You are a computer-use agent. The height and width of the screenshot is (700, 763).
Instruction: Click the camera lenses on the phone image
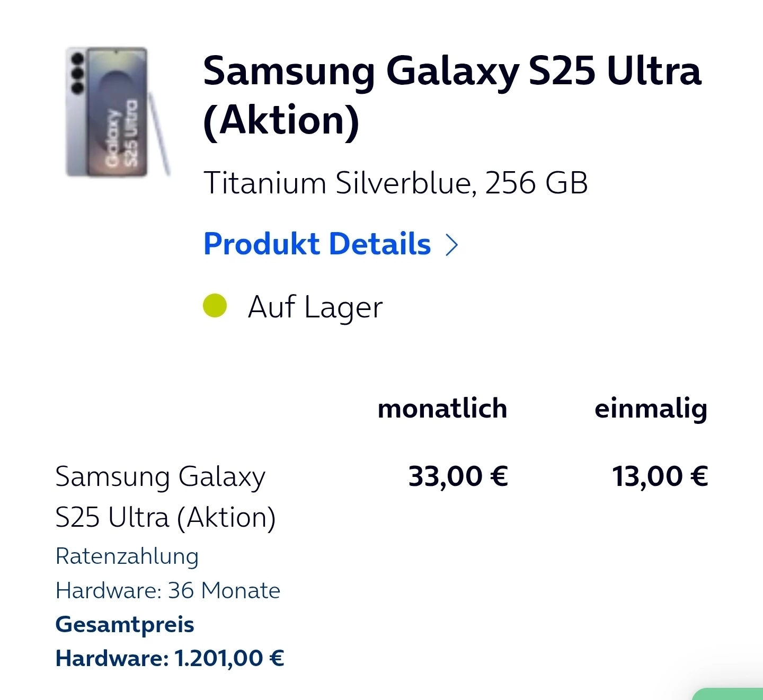(x=78, y=73)
